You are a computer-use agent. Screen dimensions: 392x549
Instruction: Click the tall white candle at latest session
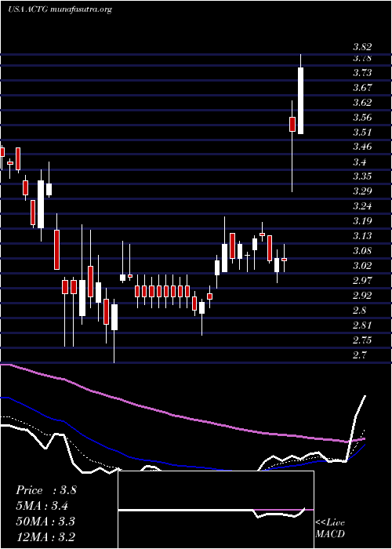[x=300, y=100]
